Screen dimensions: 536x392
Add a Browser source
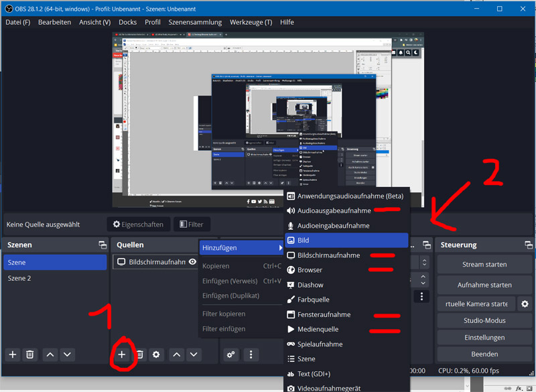[x=346, y=270]
